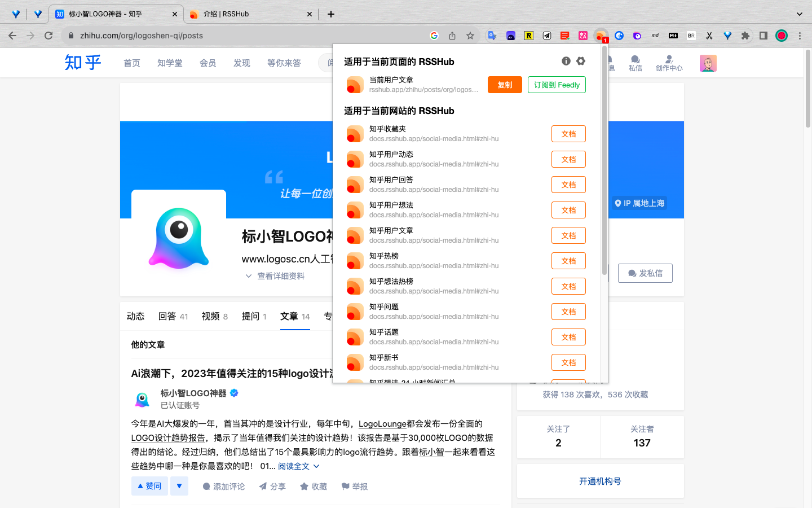
Task: Click the paper plane extension icon
Action: click(x=547, y=36)
